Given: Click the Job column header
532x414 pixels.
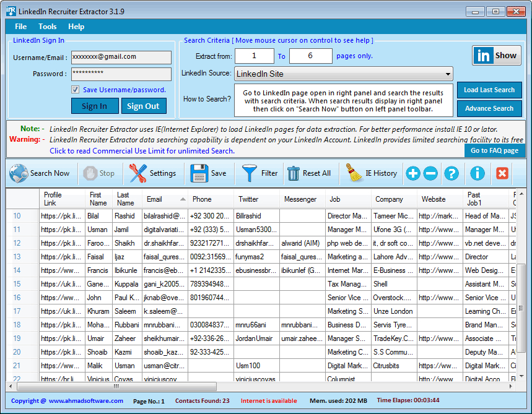Looking at the screenshot, I should [x=348, y=199].
